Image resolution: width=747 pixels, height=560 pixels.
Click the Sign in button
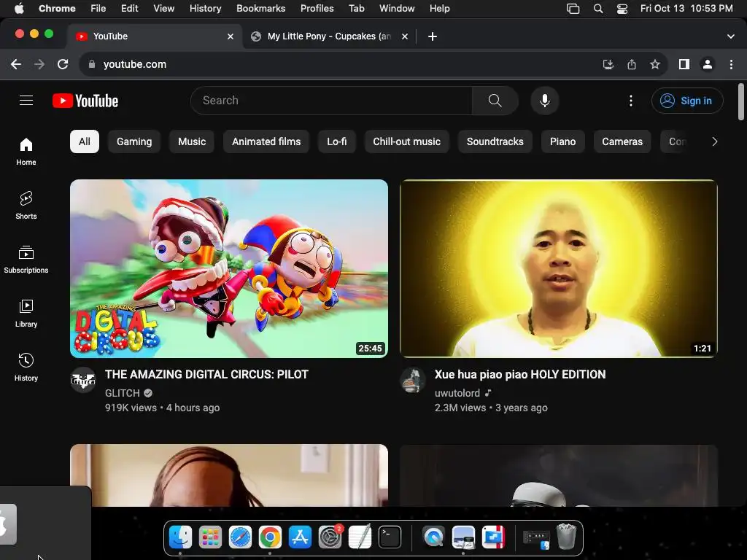(x=687, y=101)
